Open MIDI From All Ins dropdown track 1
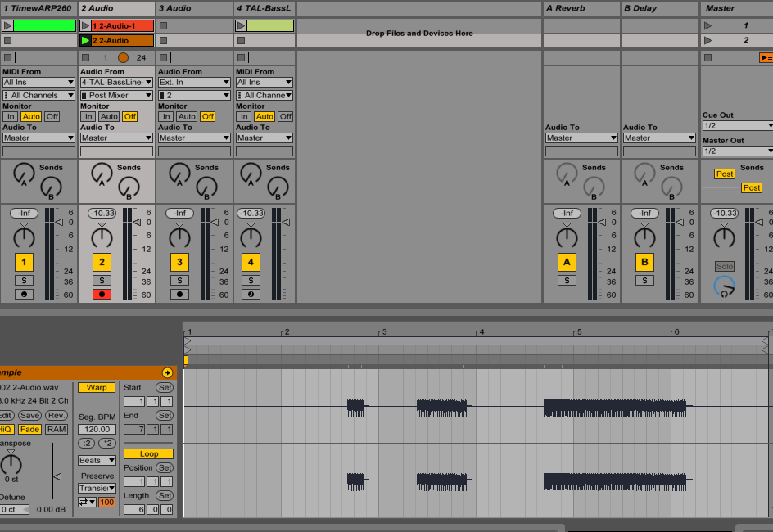The image size is (773, 532). click(x=38, y=83)
